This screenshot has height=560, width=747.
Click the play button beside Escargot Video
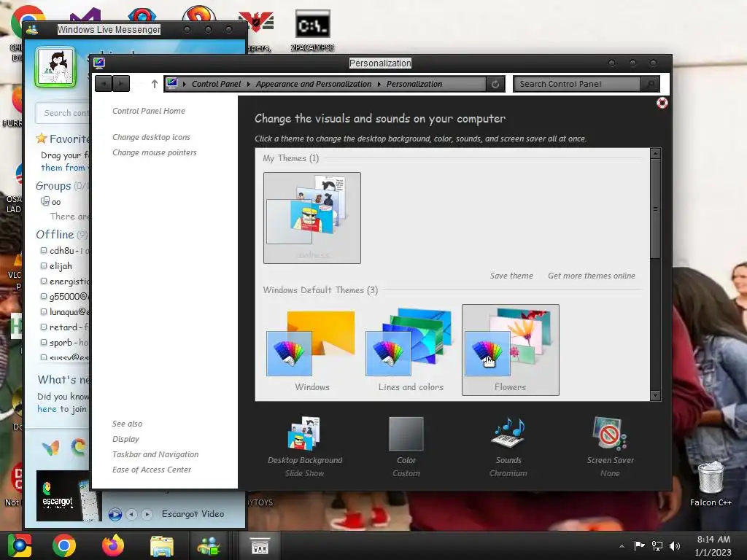[x=115, y=514]
